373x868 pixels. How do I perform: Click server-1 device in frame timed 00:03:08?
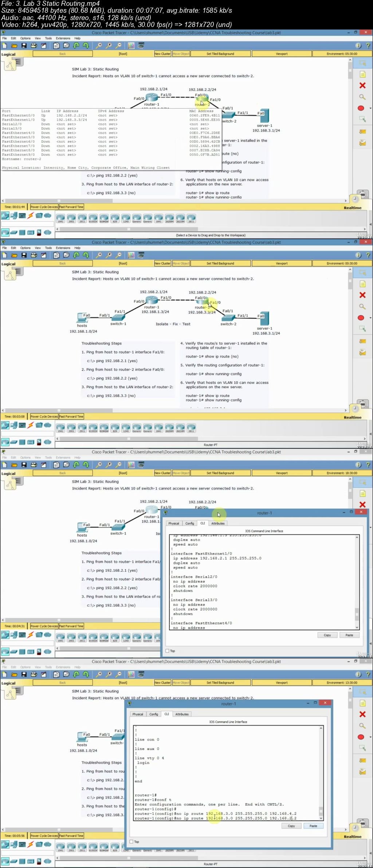point(264,319)
